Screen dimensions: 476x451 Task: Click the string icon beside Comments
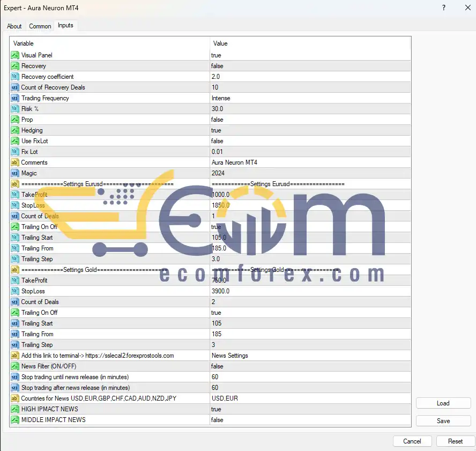click(x=15, y=162)
